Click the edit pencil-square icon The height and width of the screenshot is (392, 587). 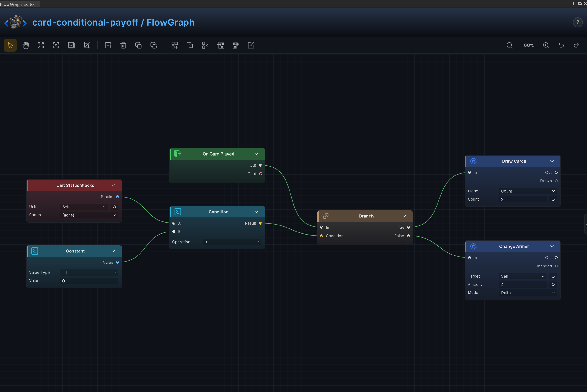(x=251, y=45)
